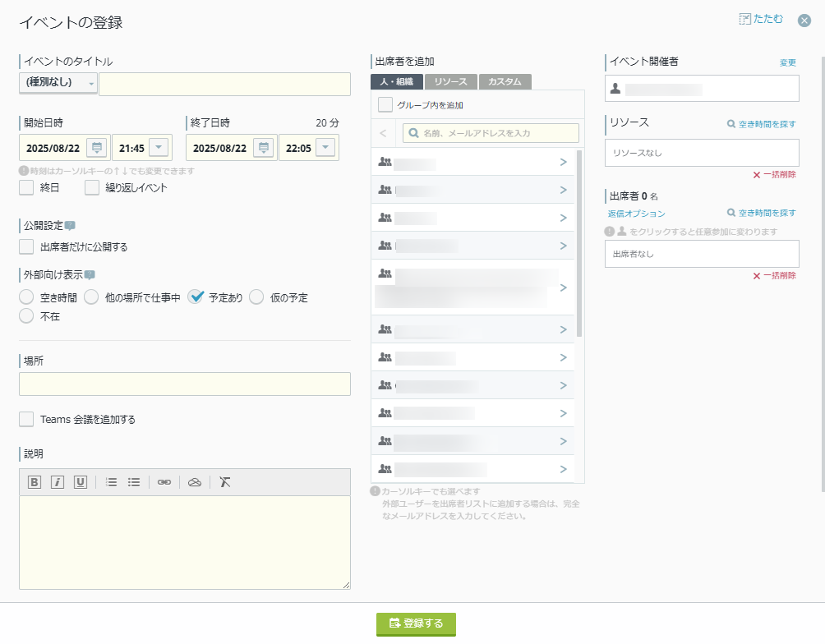Expand the first group in attendee list
825x644 pixels.
(563, 162)
